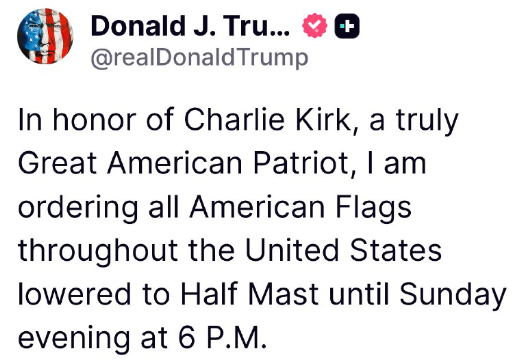Open the @realDonaldTrump handle link
Image resolution: width=522 pixels, height=360 pixels.
pyautogui.click(x=199, y=58)
